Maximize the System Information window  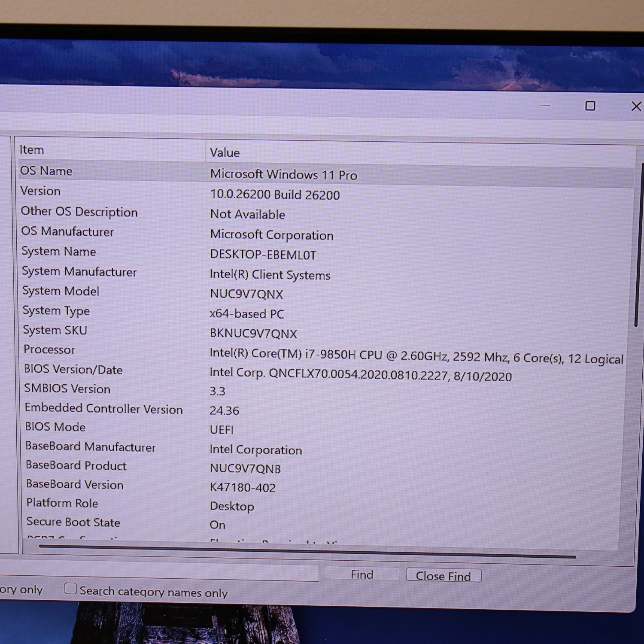click(590, 106)
